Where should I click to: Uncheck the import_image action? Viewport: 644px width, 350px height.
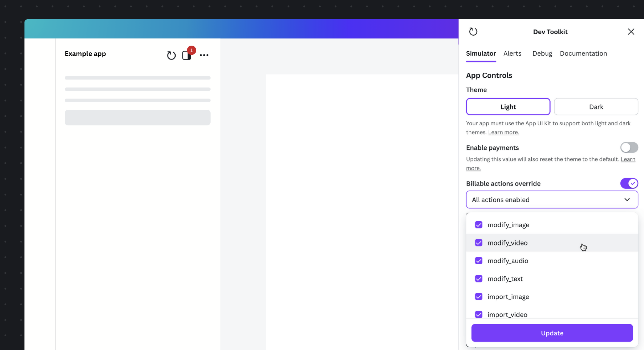click(x=479, y=297)
